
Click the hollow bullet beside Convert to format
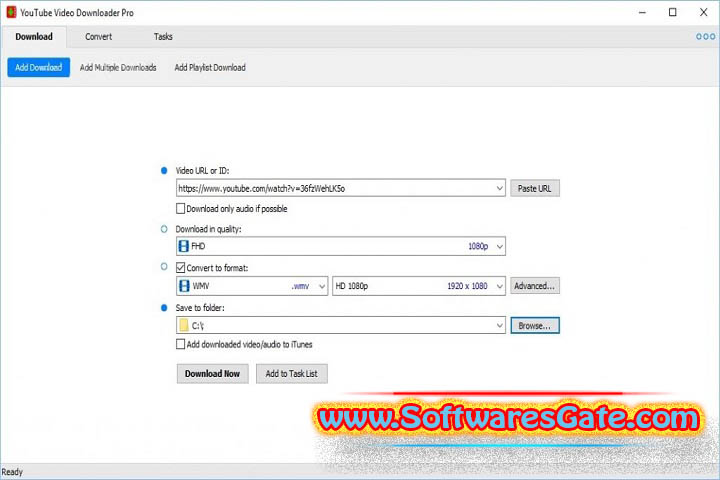tap(164, 266)
